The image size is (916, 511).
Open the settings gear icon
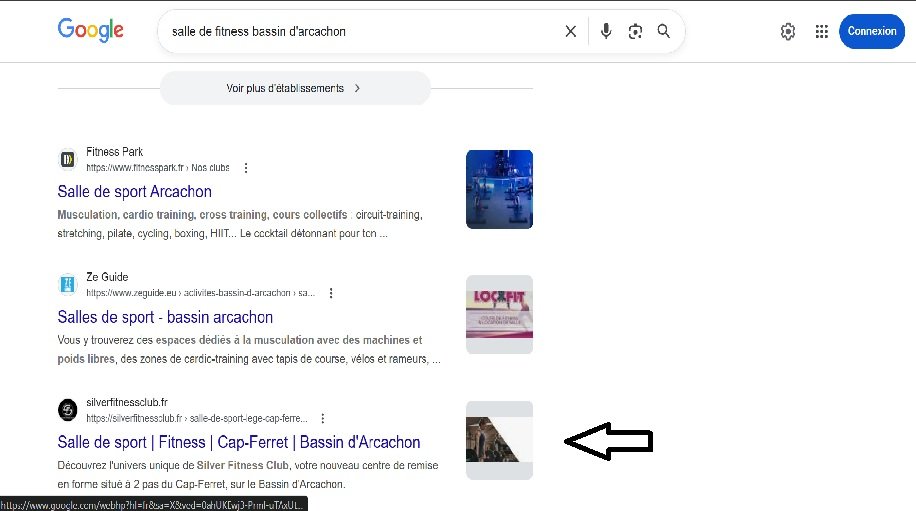(x=787, y=32)
